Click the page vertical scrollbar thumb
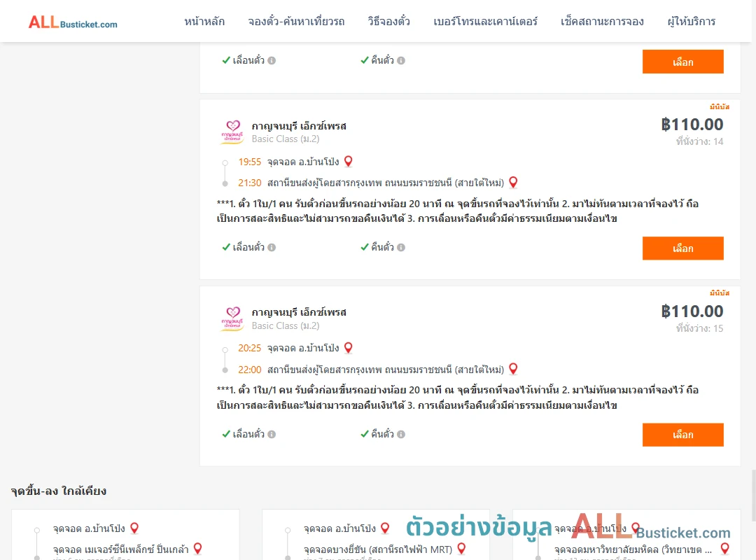Screen dimensions: 756x560 tap(754, 496)
